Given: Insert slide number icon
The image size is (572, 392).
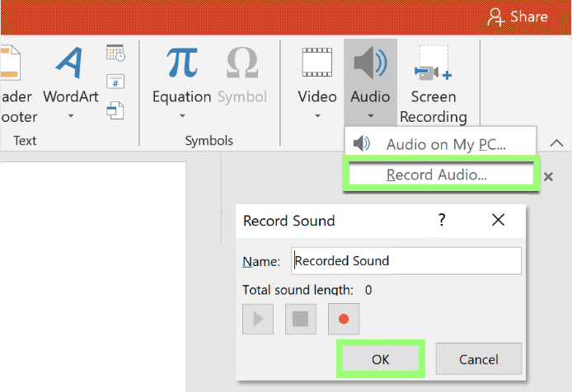Looking at the screenshot, I should pos(115,82).
